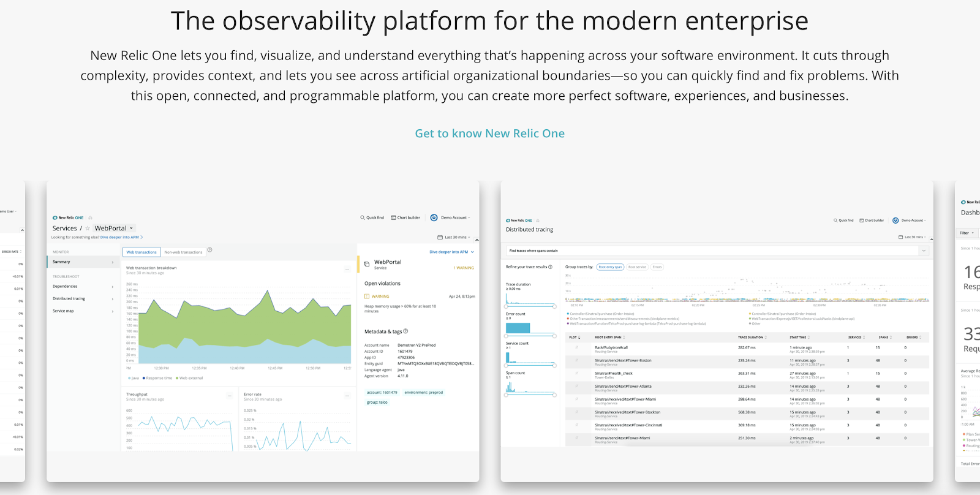The image size is (980, 495).
Task: Toggle Web external series in chart legend
Action: [189, 378]
